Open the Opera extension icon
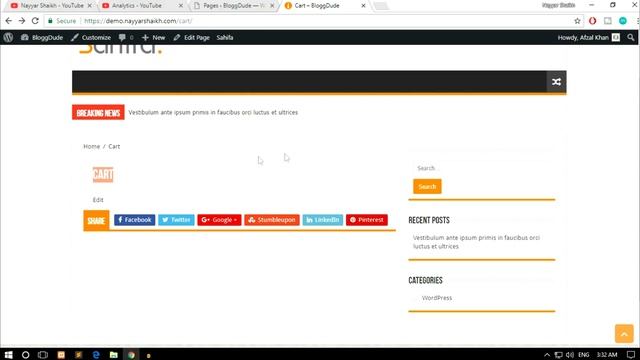 pos(592,21)
